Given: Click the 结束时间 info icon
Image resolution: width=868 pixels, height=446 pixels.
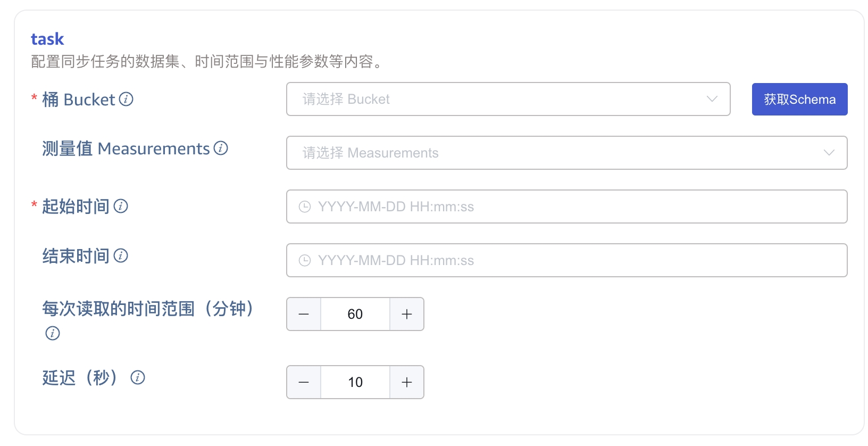Looking at the screenshot, I should click(121, 256).
